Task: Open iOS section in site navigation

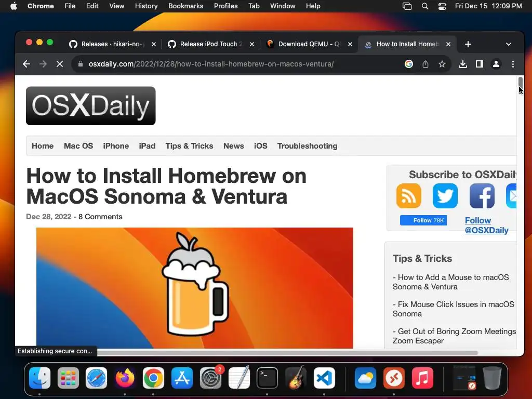Action: (261, 146)
